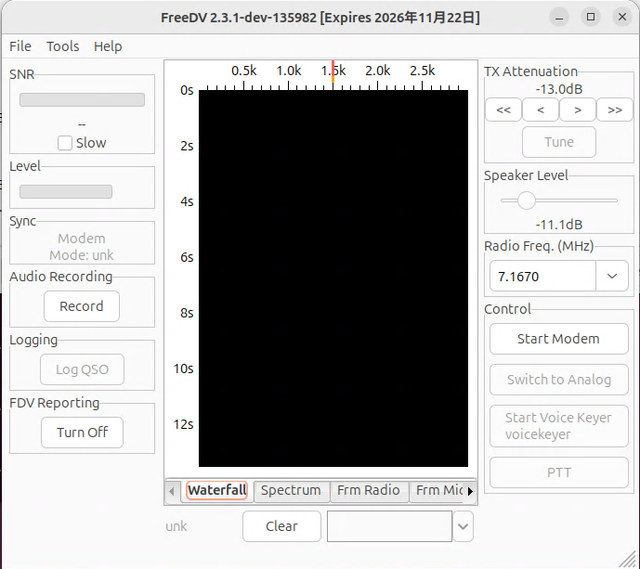This screenshot has width=640, height=569.
Task: Increase TX attenuation by small step (>)
Action: [578, 110]
